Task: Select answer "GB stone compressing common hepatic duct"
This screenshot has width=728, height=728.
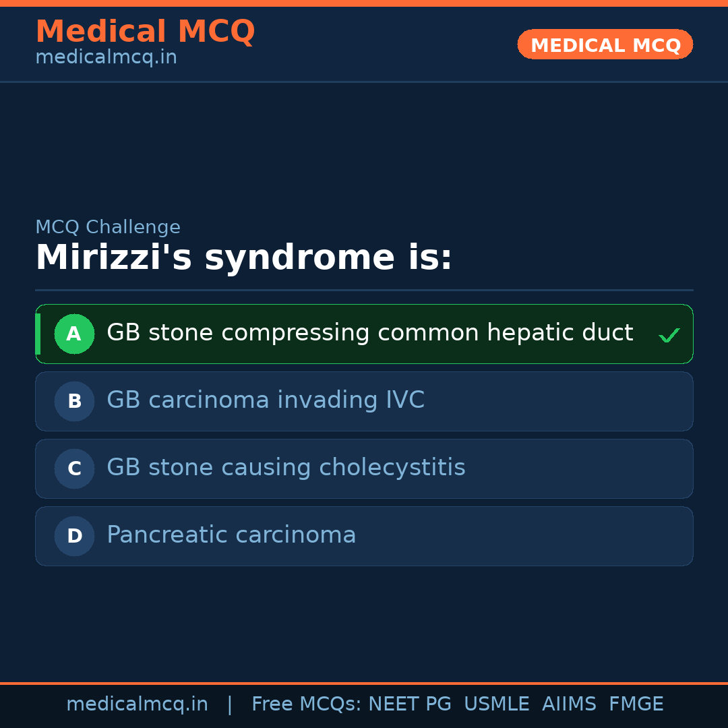Action: (369, 333)
